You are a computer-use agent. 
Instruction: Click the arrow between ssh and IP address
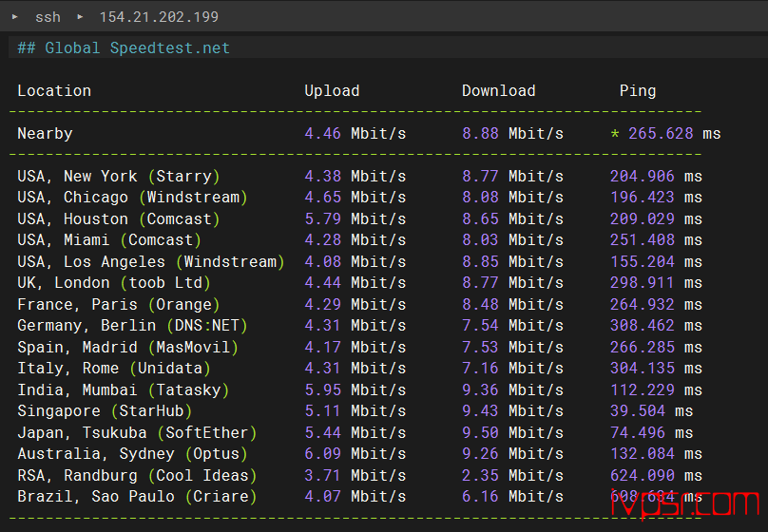pos(80,17)
